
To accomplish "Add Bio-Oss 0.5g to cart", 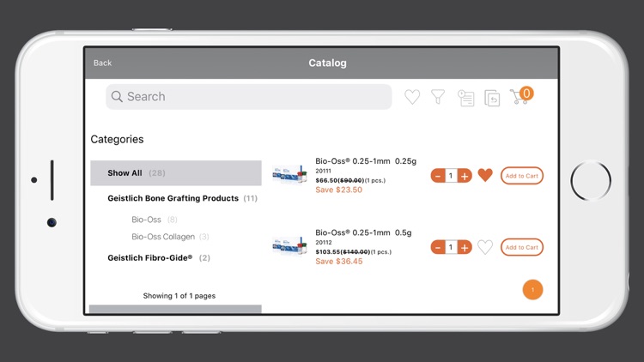I will click(521, 247).
